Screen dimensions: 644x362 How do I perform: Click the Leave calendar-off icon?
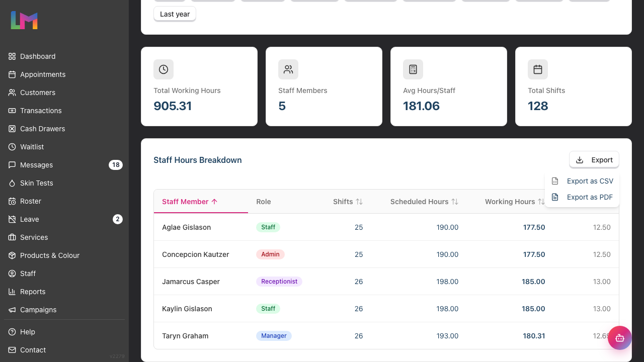[12, 219]
